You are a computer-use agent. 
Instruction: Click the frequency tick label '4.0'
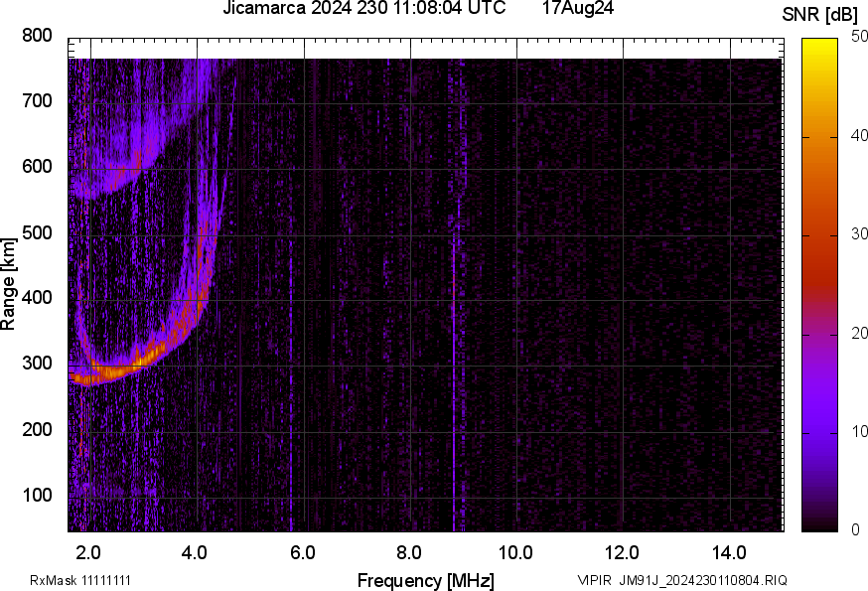(x=195, y=552)
